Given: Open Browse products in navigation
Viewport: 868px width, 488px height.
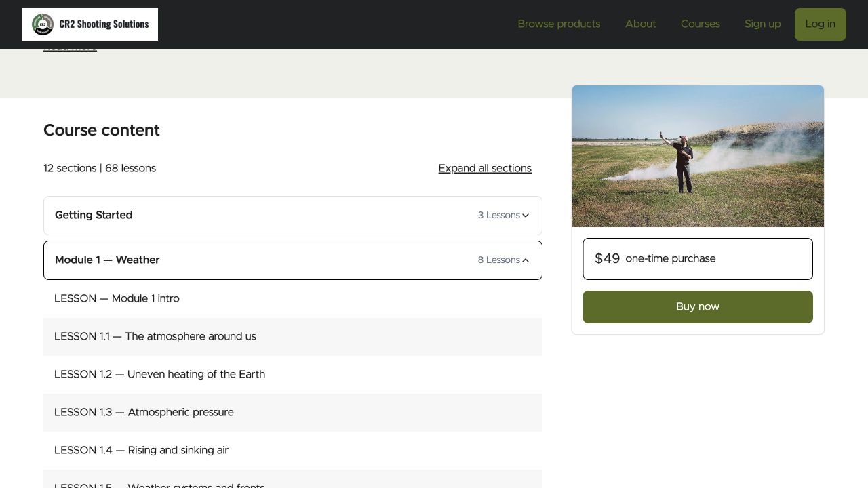Looking at the screenshot, I should pyautogui.click(x=559, y=24).
